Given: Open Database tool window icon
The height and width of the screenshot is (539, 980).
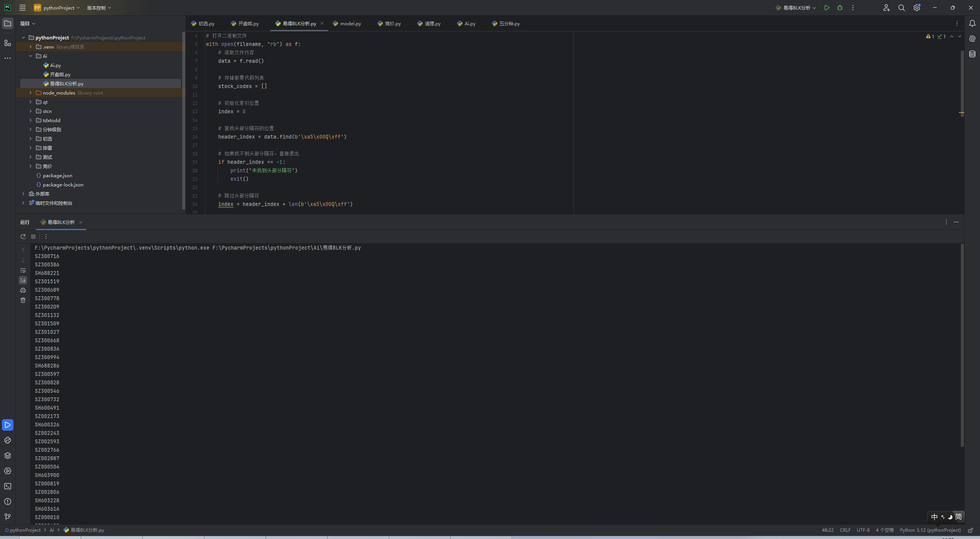Looking at the screenshot, I should pos(972,54).
